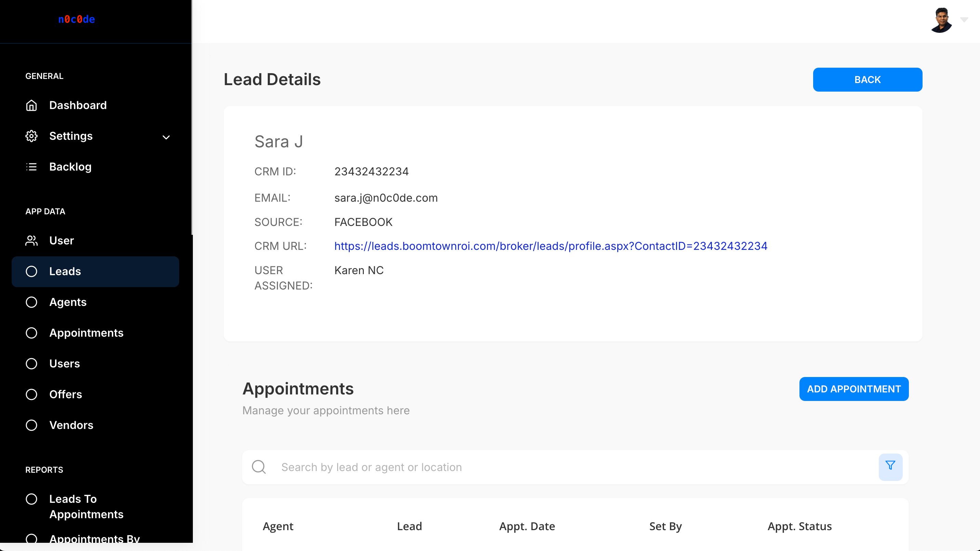
Task: Open the boomtownroi CRM URL link
Action: (x=551, y=246)
